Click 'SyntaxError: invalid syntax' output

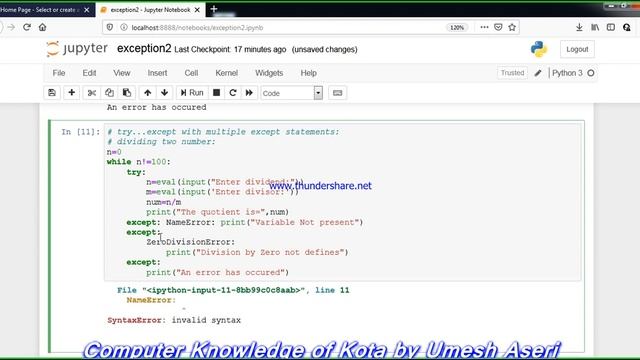click(x=174, y=320)
